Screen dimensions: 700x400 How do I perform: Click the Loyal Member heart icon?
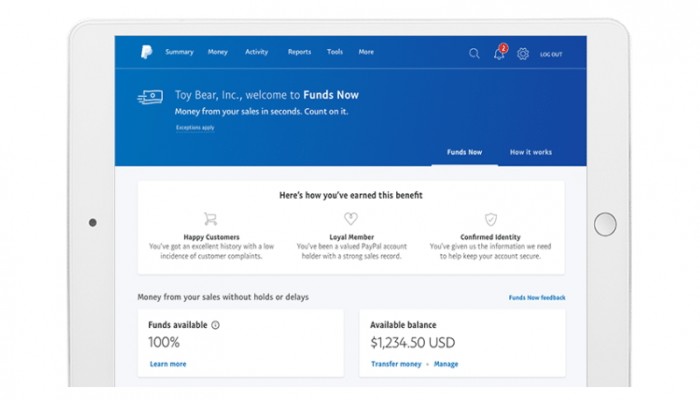pyautogui.click(x=350, y=218)
